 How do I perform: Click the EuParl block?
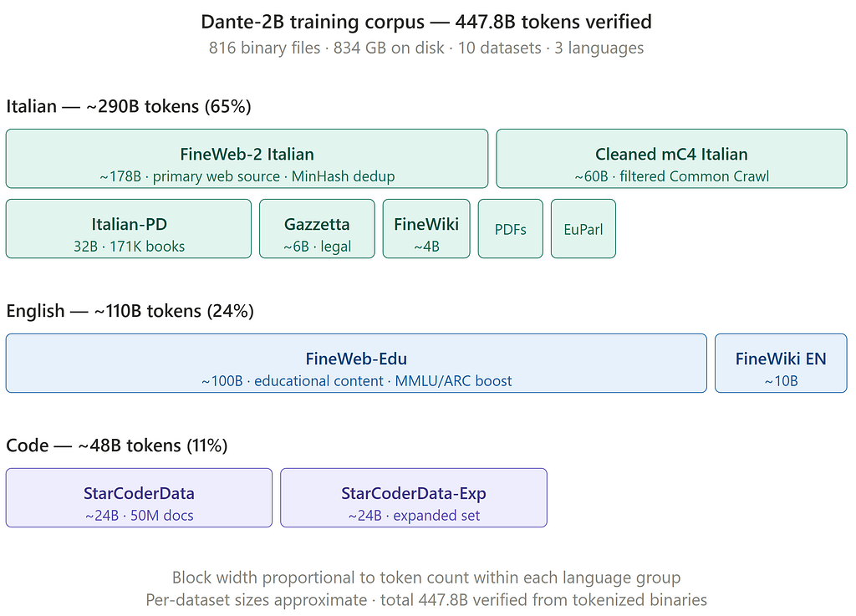pyautogui.click(x=583, y=229)
